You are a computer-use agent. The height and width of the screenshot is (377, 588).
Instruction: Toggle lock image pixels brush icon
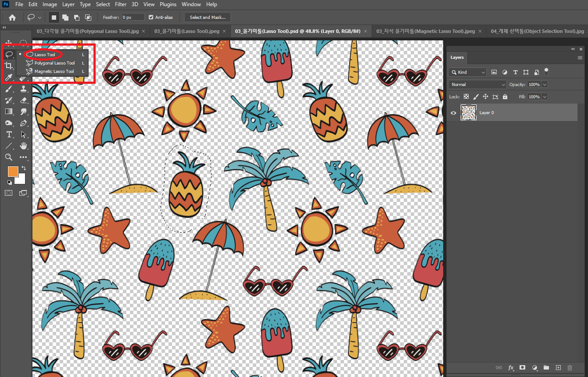[x=476, y=97]
